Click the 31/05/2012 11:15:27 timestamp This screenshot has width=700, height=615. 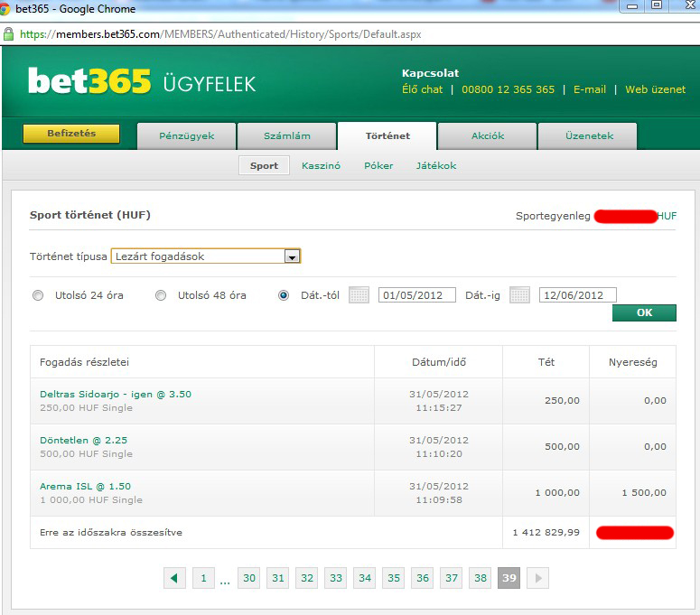439,401
